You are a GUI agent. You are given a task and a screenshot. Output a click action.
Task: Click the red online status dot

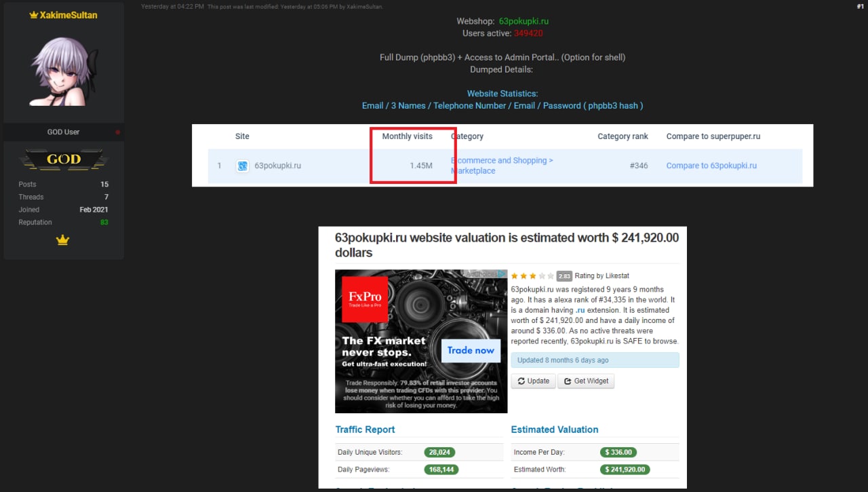click(x=118, y=132)
